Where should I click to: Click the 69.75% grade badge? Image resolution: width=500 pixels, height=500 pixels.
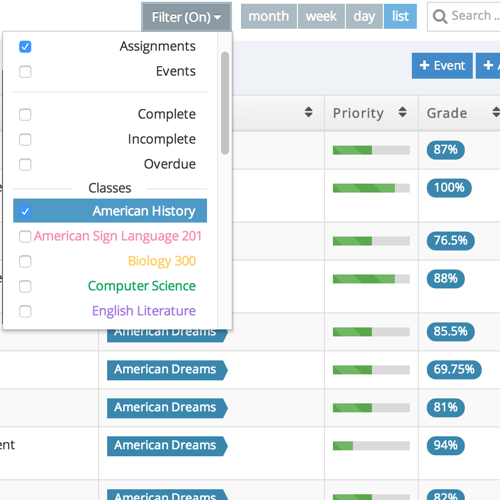(454, 369)
